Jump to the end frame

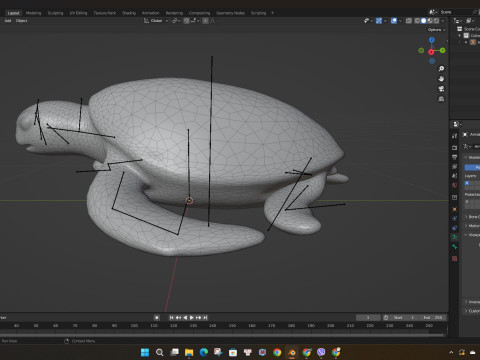tap(205, 317)
